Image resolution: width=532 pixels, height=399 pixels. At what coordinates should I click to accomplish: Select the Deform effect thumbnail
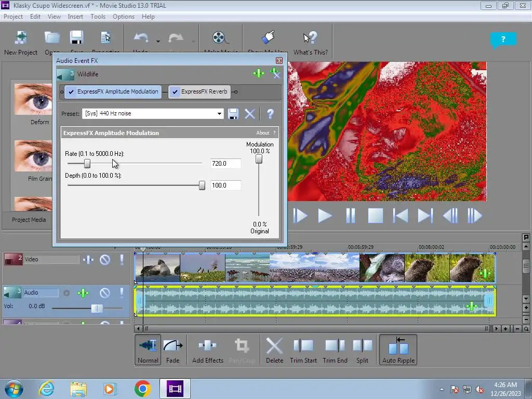[x=33, y=99]
